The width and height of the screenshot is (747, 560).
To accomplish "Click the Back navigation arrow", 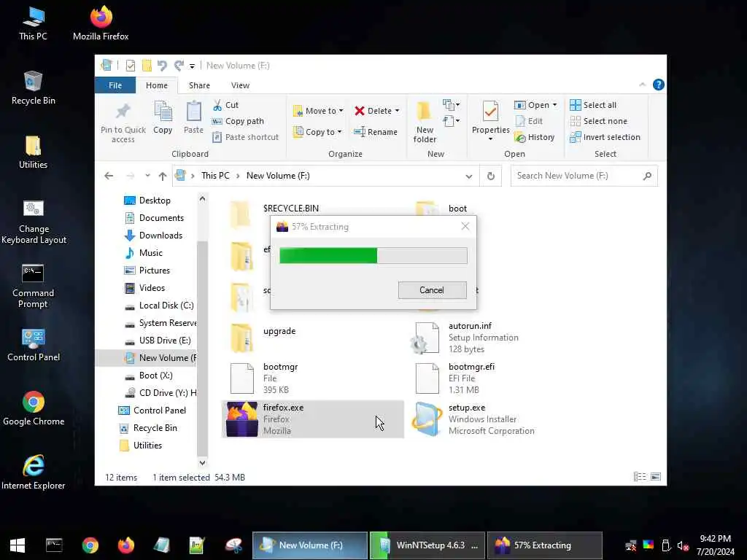I will (109, 176).
